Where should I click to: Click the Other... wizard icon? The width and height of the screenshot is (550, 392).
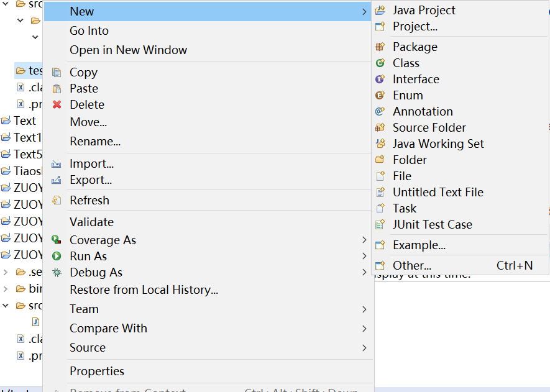point(380,265)
